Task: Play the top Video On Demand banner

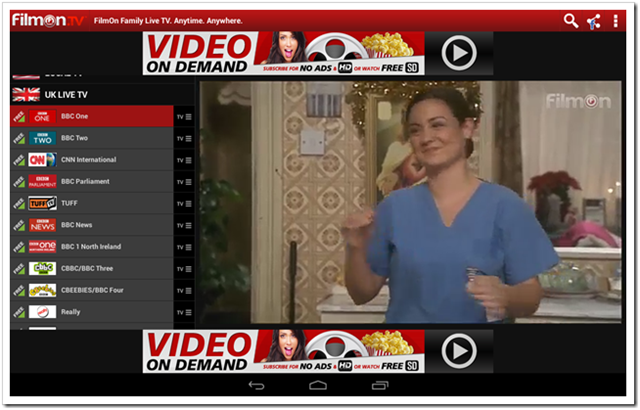Action: click(x=459, y=53)
